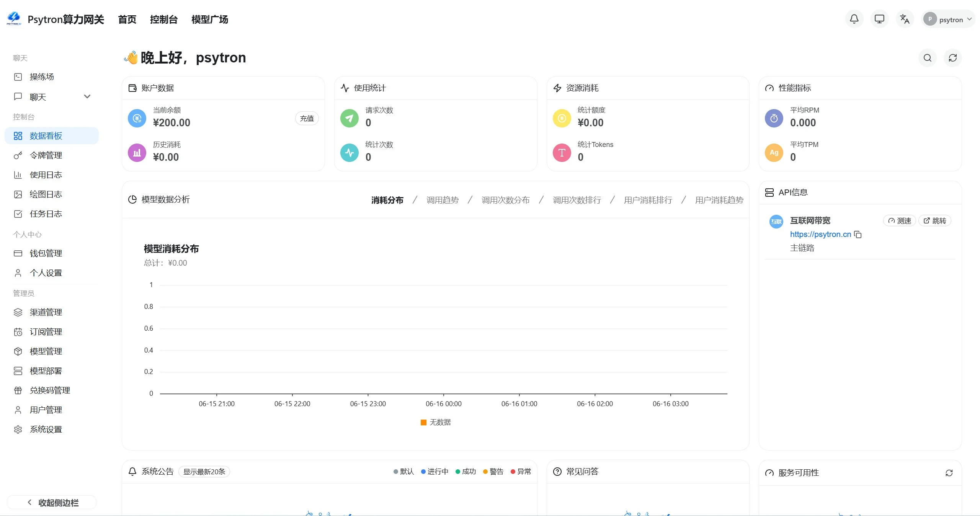Switch to the 用户消耗趋势 tab
The width and height of the screenshot is (980, 516).
click(x=719, y=200)
